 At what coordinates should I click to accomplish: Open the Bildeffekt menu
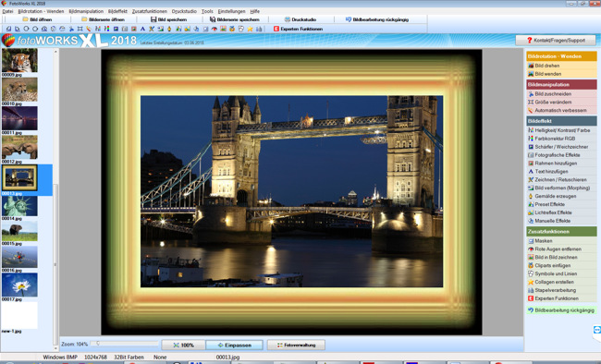click(x=117, y=11)
